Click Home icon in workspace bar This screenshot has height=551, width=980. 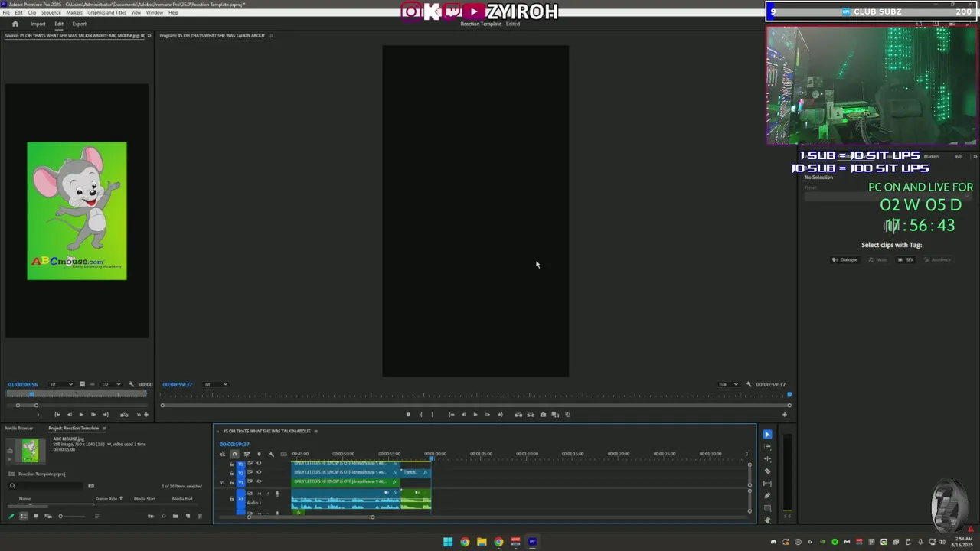pos(15,24)
